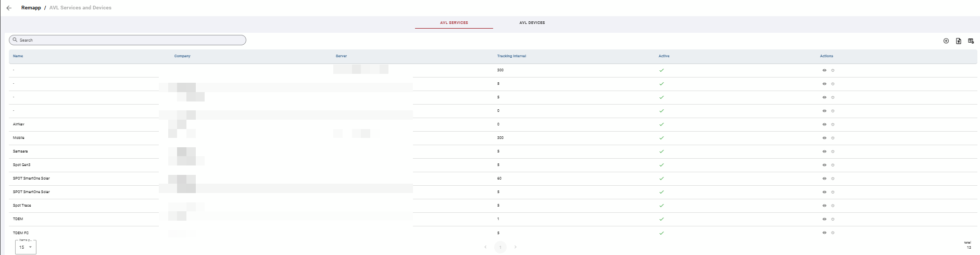980x255 pixels.
Task: View details of the Samsara service
Action: (824, 151)
